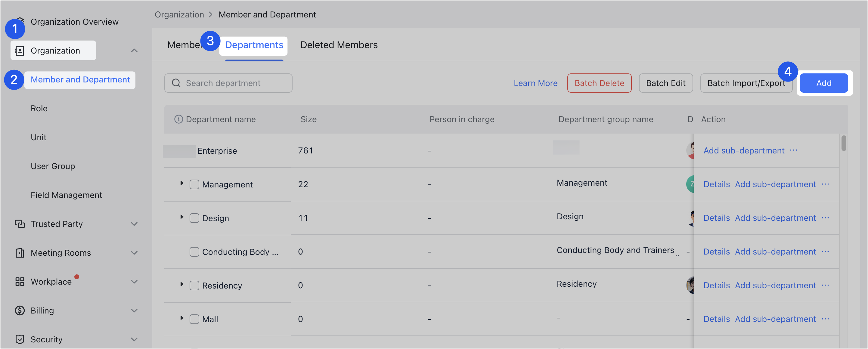Open more actions menu for Management row

(x=826, y=184)
